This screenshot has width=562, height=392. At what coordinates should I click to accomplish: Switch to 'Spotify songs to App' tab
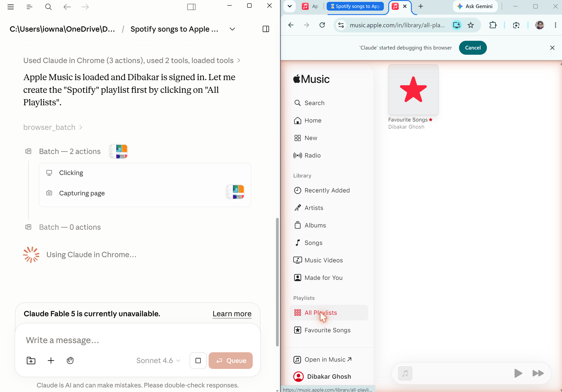(x=355, y=6)
